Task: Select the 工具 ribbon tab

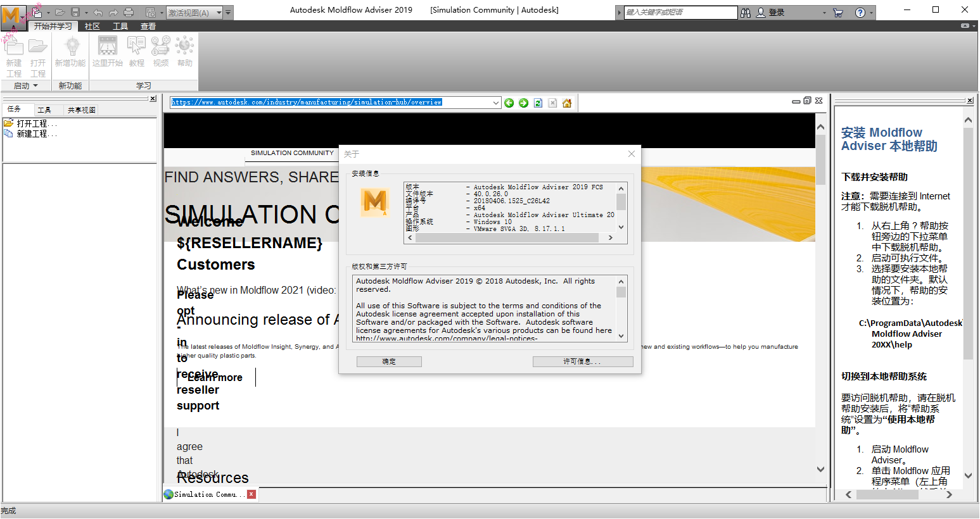Action: click(120, 26)
